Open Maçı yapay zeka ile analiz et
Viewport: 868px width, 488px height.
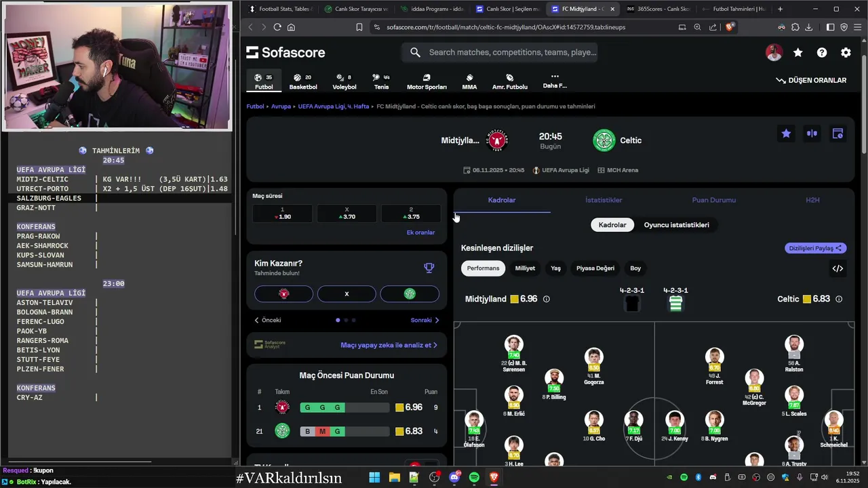coord(389,345)
